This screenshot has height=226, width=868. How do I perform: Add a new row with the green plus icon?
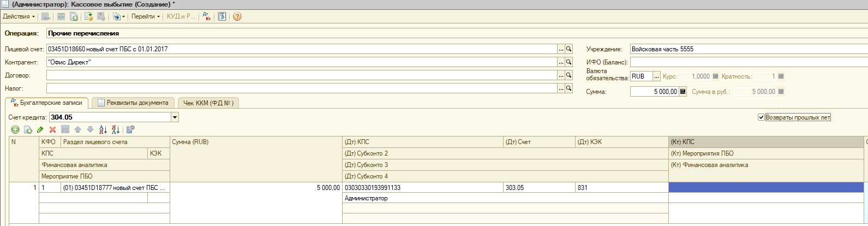click(15, 129)
